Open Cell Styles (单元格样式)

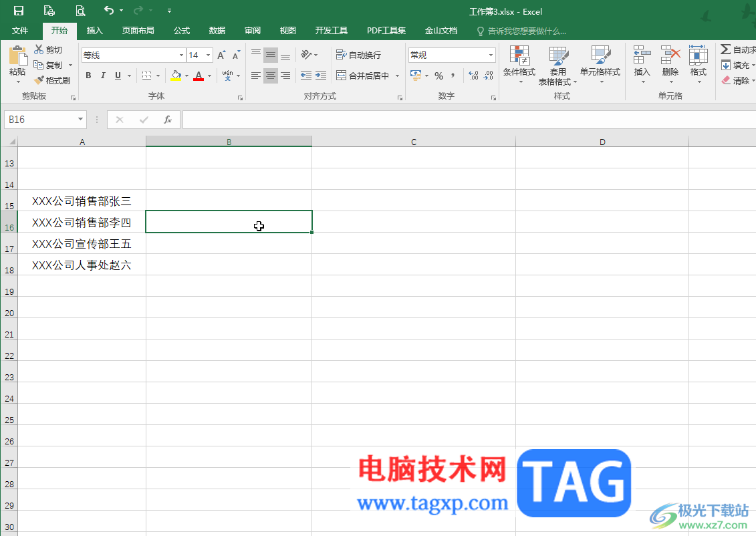point(600,65)
